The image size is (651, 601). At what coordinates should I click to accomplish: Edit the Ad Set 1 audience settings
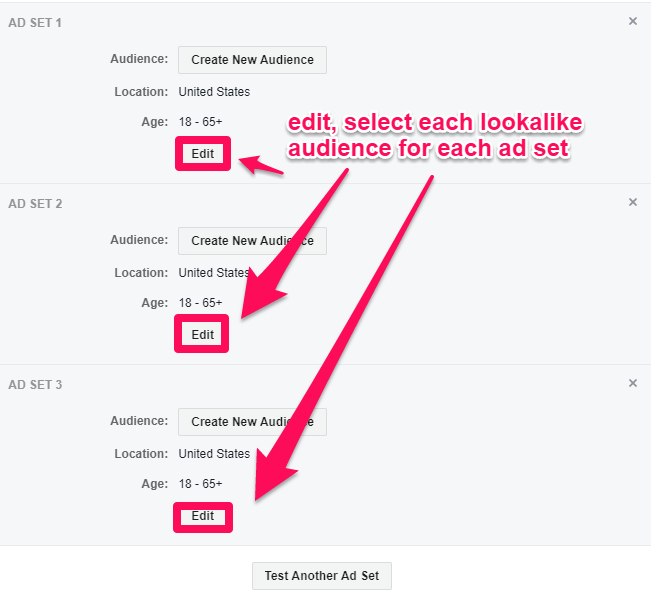[x=203, y=154]
